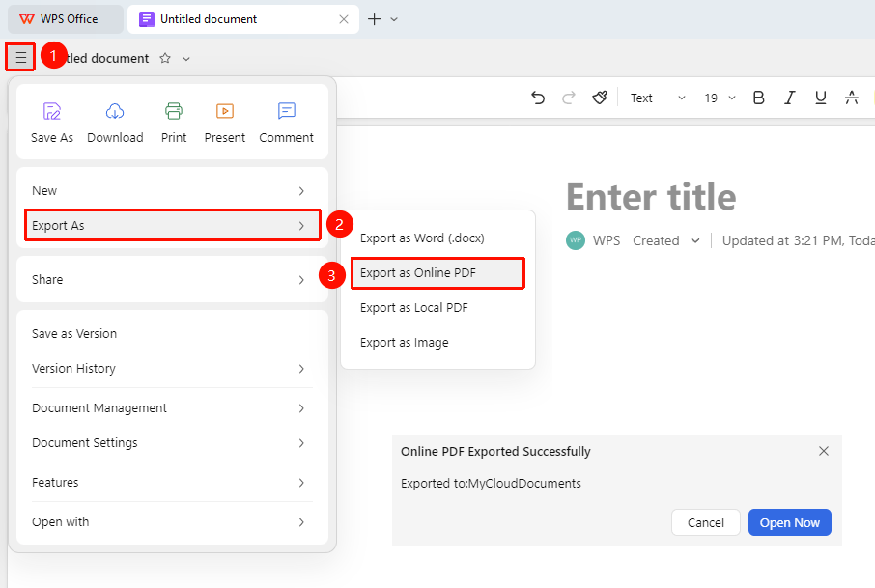This screenshot has width=875, height=588.
Task: Click the Save As icon
Action: [52, 112]
